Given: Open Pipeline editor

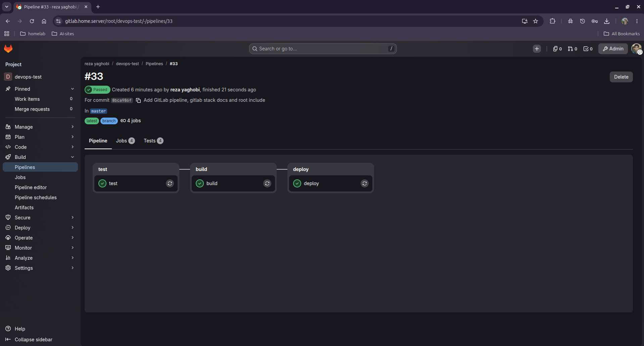Looking at the screenshot, I should pyautogui.click(x=40, y=187).
